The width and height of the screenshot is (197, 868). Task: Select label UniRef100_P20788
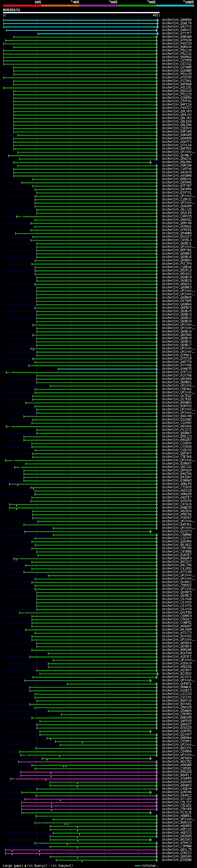click(177, 376)
